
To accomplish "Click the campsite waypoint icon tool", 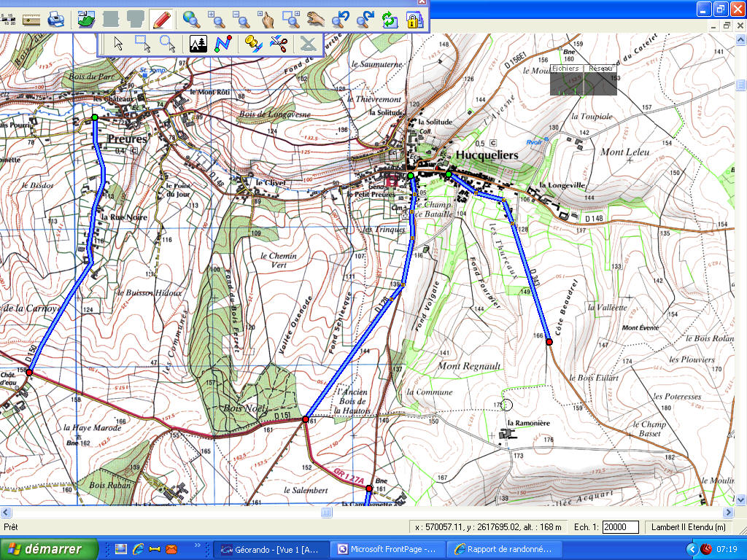I will [x=198, y=44].
